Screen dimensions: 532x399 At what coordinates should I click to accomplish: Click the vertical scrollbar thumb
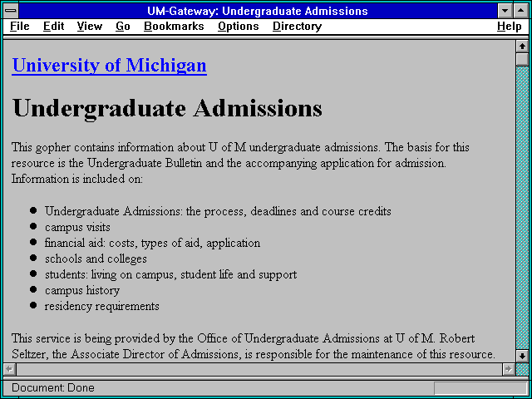pos(522,59)
